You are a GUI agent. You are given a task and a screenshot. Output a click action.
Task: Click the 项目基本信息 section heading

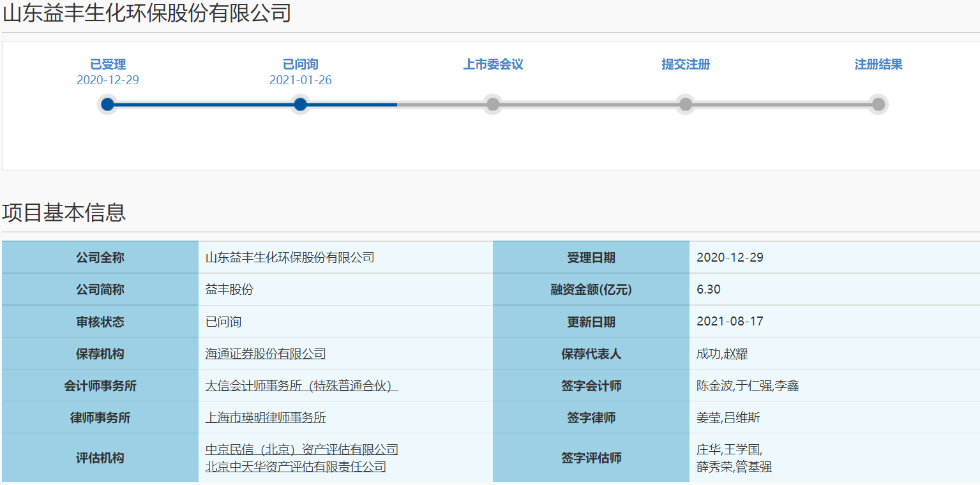(x=64, y=213)
